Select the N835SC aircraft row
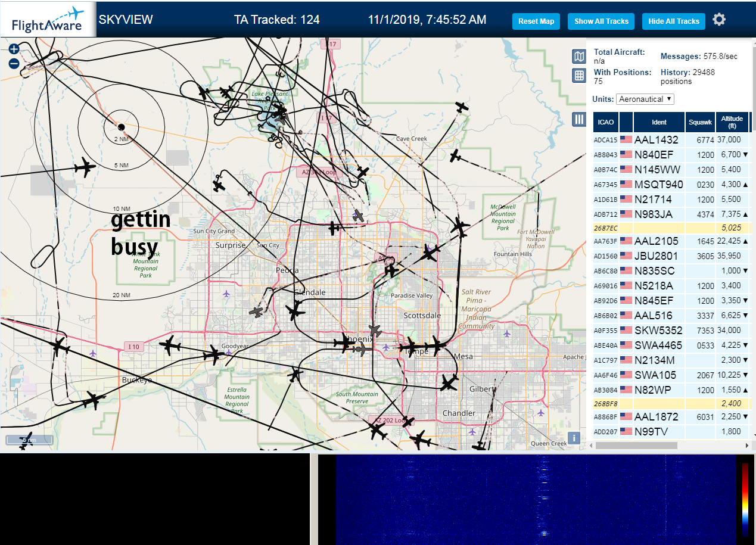 (671, 270)
